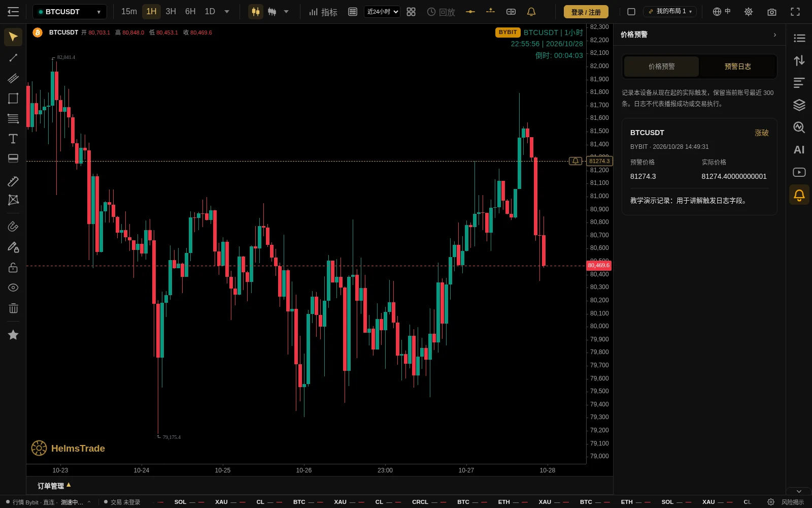This screenshot has height=508, width=812.
Task: Take chart screenshot with camera icon
Action: tap(772, 12)
